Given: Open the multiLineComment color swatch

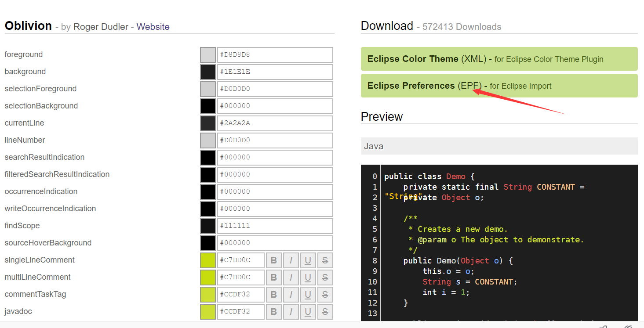Looking at the screenshot, I should tap(208, 278).
